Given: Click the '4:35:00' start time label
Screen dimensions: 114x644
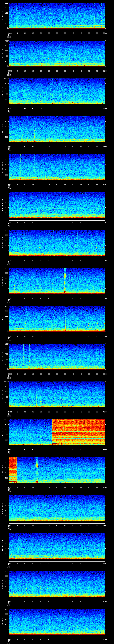Looking at the screenshot, I should [x=9, y=260].
